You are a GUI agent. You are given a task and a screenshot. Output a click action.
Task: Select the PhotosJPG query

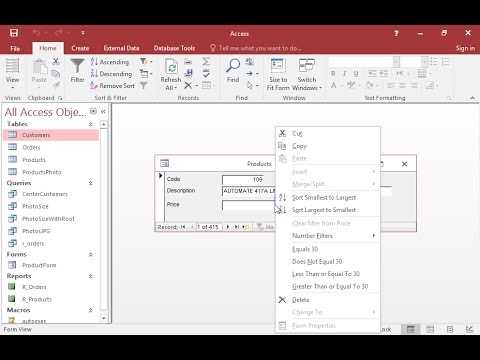51,231
